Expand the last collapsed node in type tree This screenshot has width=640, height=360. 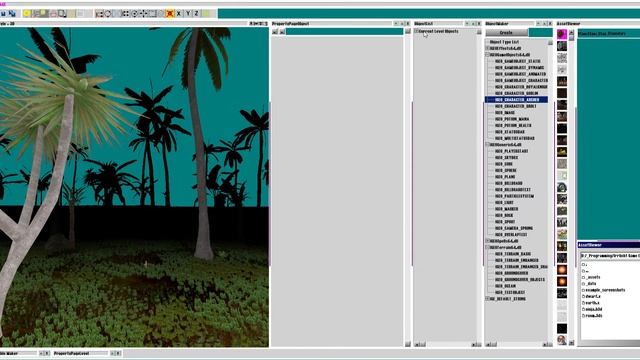487,299
